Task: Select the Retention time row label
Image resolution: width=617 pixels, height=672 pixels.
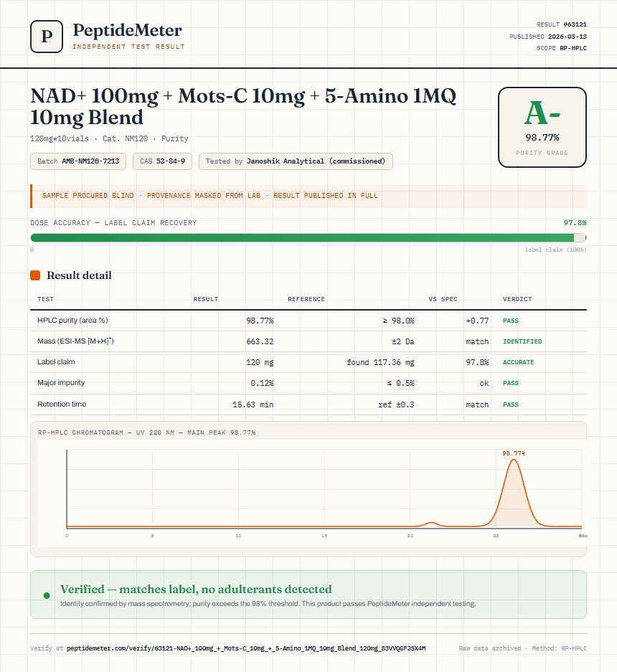Action: point(62,404)
